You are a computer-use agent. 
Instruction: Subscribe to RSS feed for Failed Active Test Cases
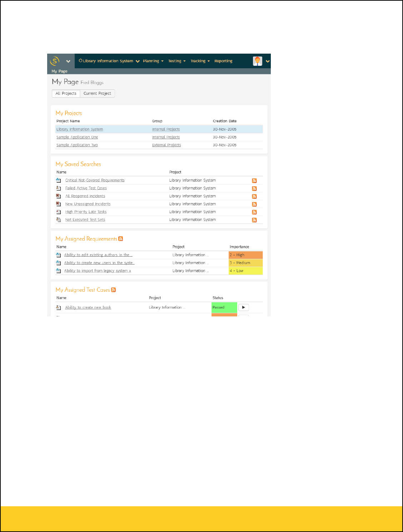pos(254,189)
